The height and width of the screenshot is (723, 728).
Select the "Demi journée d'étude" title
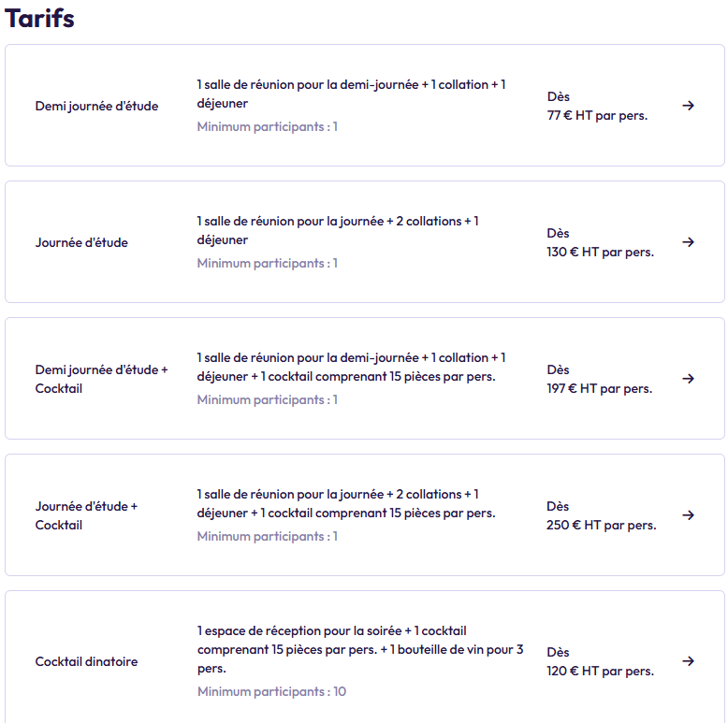tap(96, 106)
